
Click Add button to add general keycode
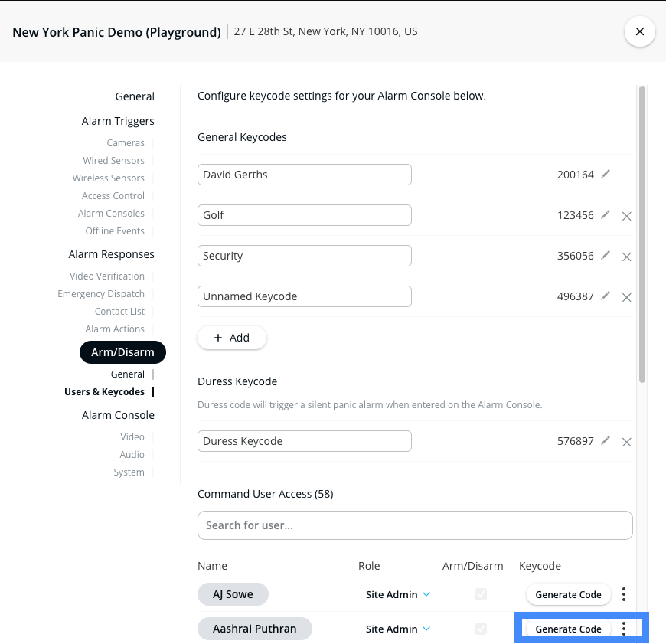point(232,338)
